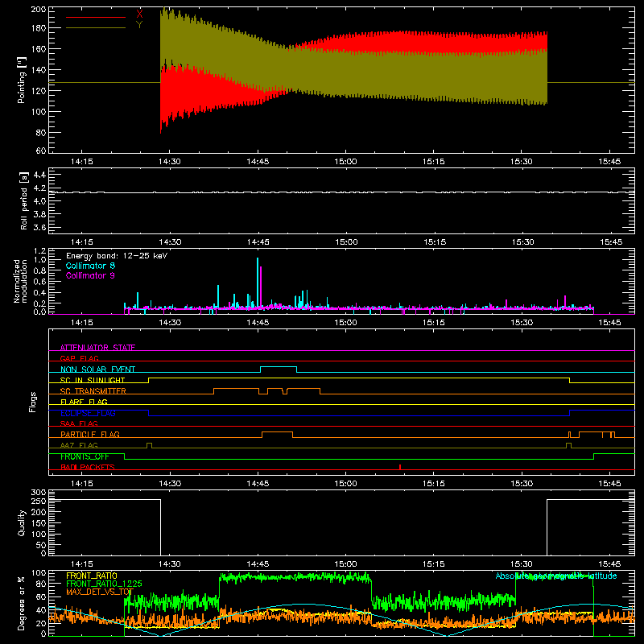644x644 pixels.
Task: Click the BAD_PACKETS flag label
Action: tap(88, 467)
